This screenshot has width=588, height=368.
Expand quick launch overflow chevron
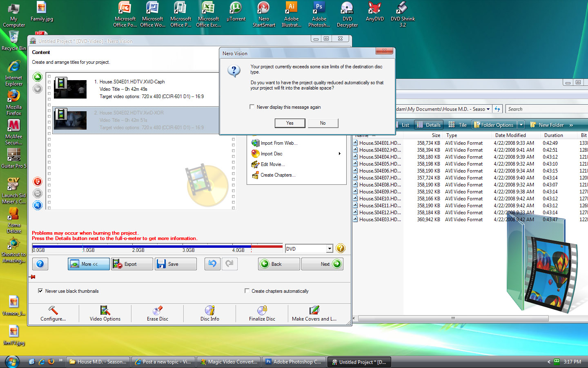[61, 360]
